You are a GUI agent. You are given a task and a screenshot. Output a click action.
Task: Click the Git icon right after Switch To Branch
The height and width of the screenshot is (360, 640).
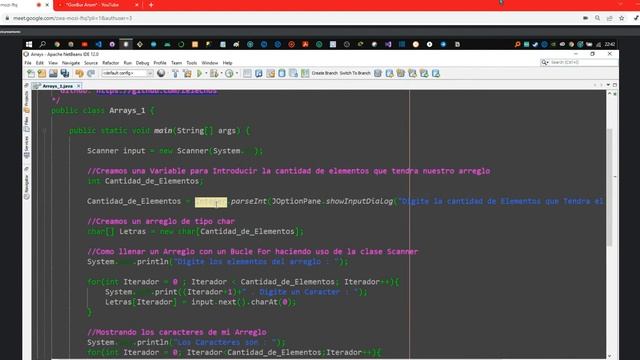point(378,73)
